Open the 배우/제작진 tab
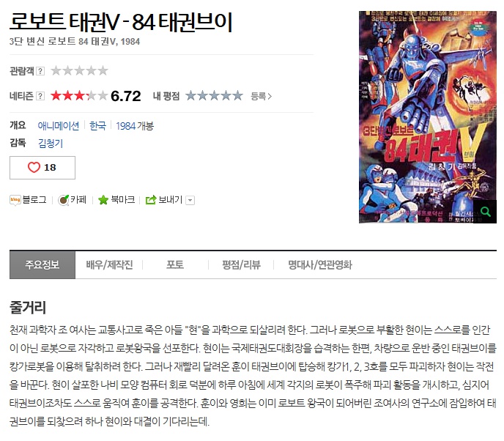 tap(109, 265)
